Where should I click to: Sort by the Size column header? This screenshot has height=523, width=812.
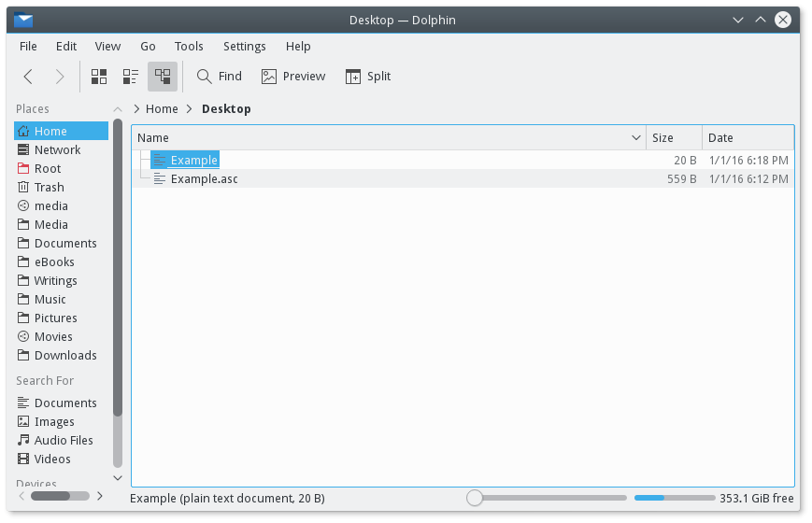[675, 137]
